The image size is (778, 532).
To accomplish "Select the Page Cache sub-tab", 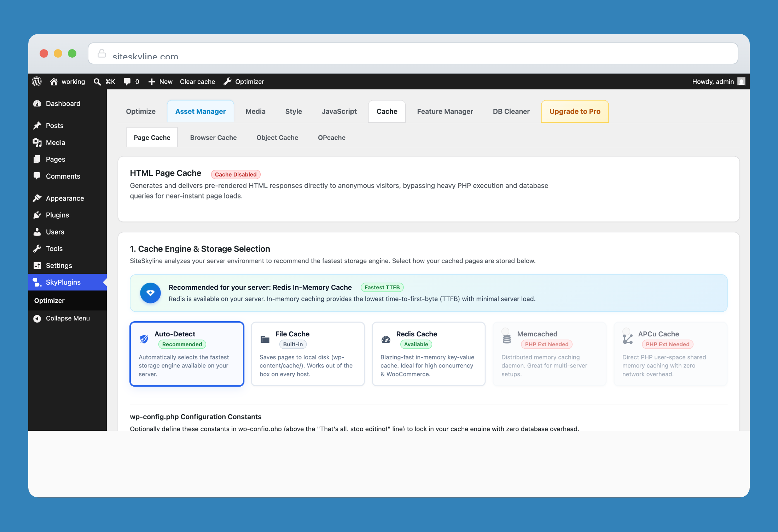I will [x=152, y=138].
